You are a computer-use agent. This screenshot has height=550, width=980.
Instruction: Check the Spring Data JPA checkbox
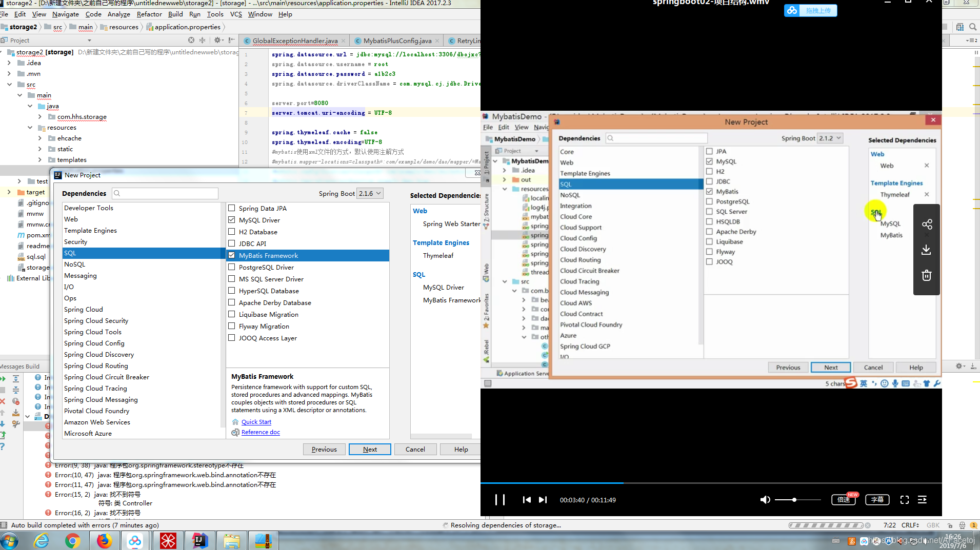pos(232,208)
